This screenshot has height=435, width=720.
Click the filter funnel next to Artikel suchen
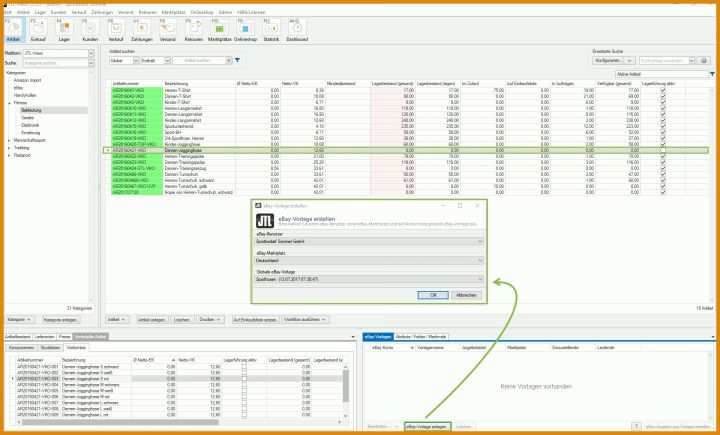[237, 60]
